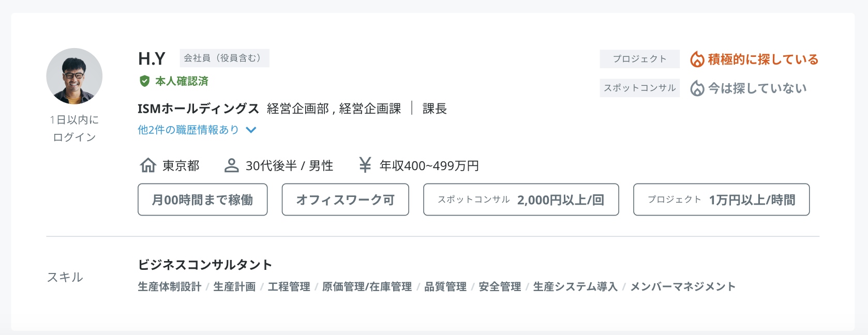Open 他2件の職歴情報あり link
The width and height of the screenshot is (868, 335).
188,130
